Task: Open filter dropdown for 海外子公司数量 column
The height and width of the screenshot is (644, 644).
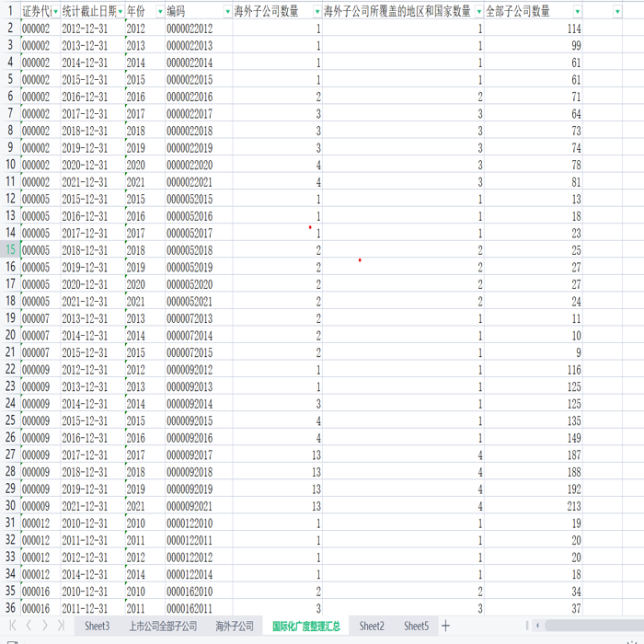Action: [317, 11]
